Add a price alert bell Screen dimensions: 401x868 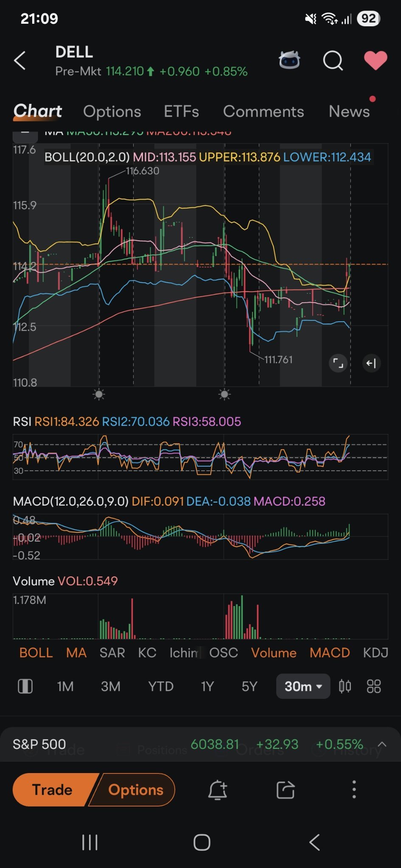click(x=218, y=790)
